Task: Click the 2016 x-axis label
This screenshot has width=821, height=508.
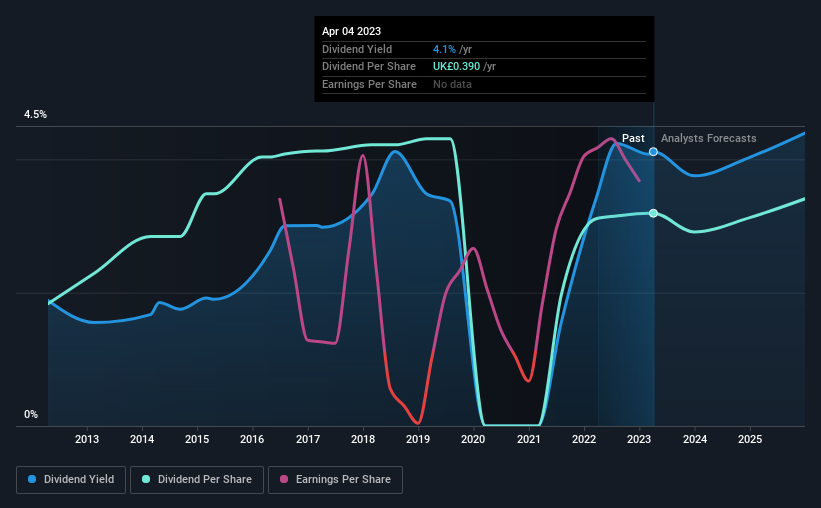Action: [252, 439]
